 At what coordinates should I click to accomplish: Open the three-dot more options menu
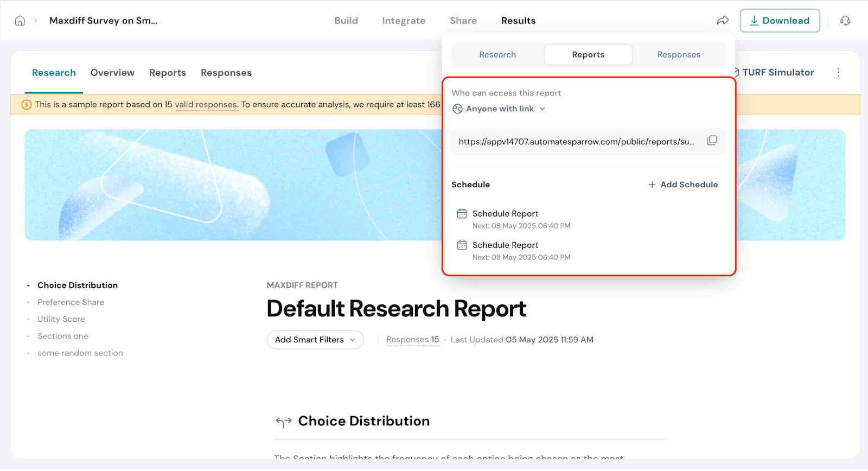(x=838, y=73)
